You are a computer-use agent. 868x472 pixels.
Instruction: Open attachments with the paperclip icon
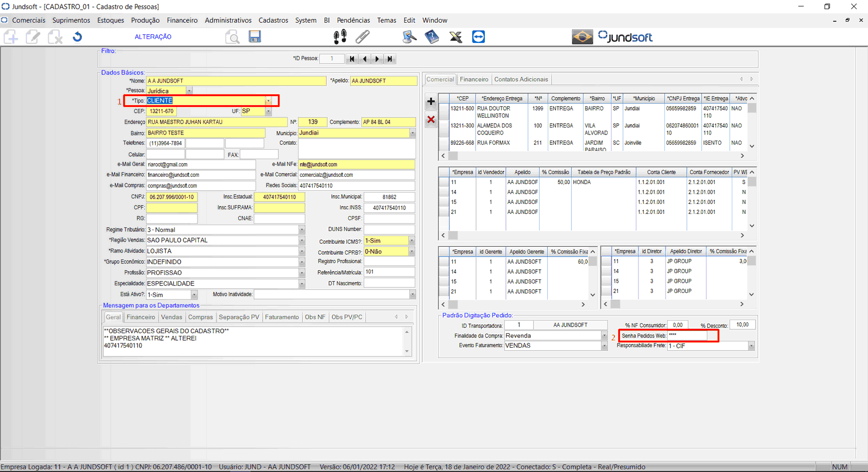pos(363,37)
